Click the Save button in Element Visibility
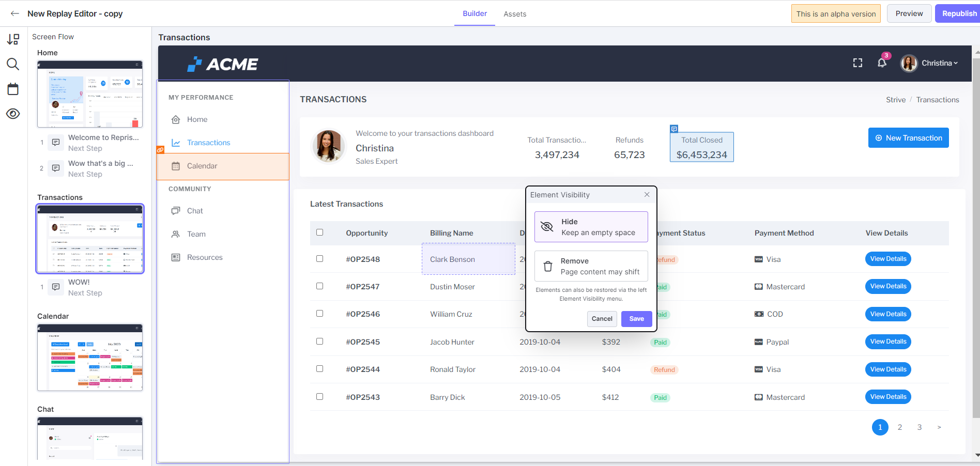The height and width of the screenshot is (466, 980). click(636, 319)
